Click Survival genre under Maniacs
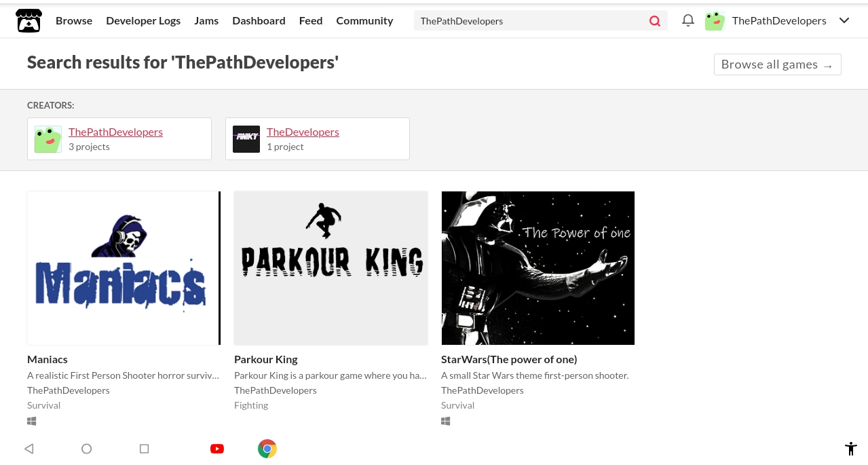 (44, 405)
